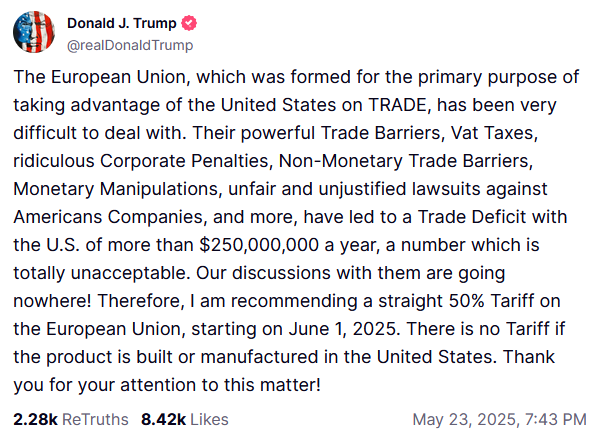Click 'June 1, 2025' in the post

tap(344, 329)
